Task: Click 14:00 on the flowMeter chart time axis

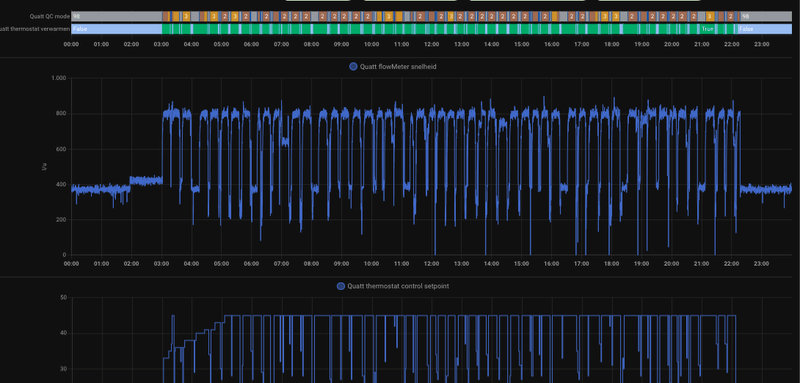Action: [x=491, y=264]
